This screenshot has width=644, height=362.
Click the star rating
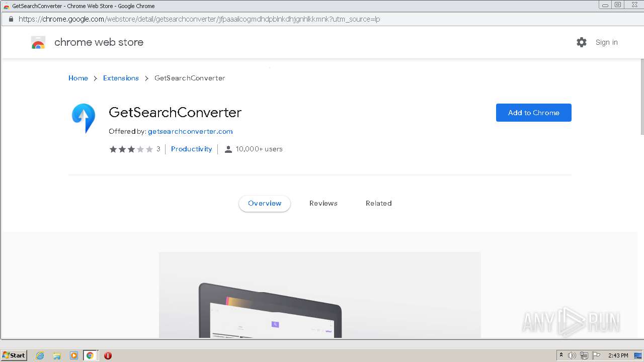[131, 149]
